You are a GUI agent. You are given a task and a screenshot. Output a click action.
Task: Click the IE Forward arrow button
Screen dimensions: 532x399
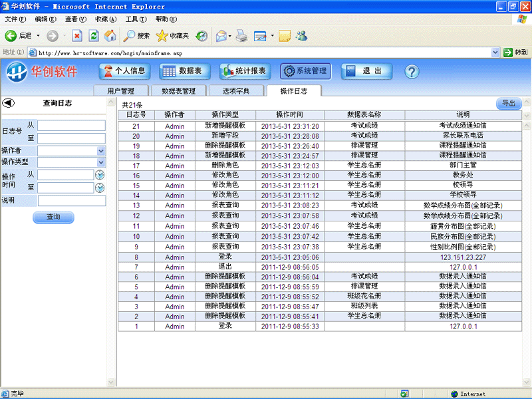pos(53,36)
